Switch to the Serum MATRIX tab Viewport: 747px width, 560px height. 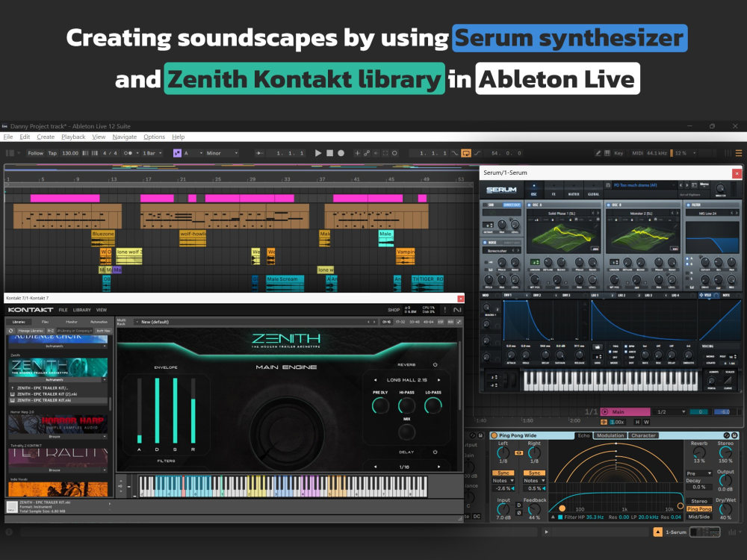click(x=574, y=190)
